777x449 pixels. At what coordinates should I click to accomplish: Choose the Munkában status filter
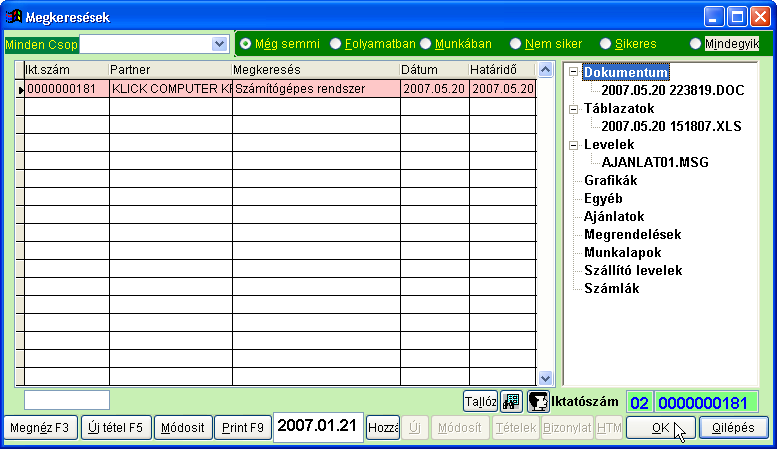point(426,44)
